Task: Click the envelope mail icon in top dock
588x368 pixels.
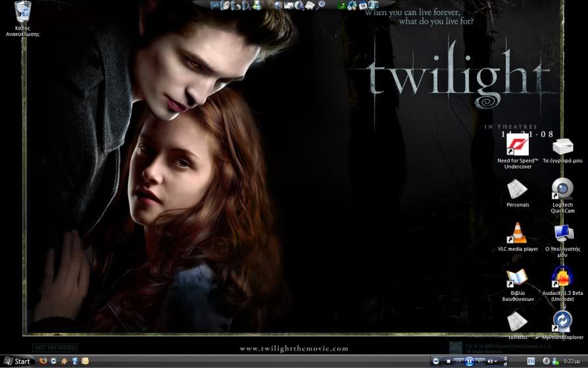Action: point(288,5)
